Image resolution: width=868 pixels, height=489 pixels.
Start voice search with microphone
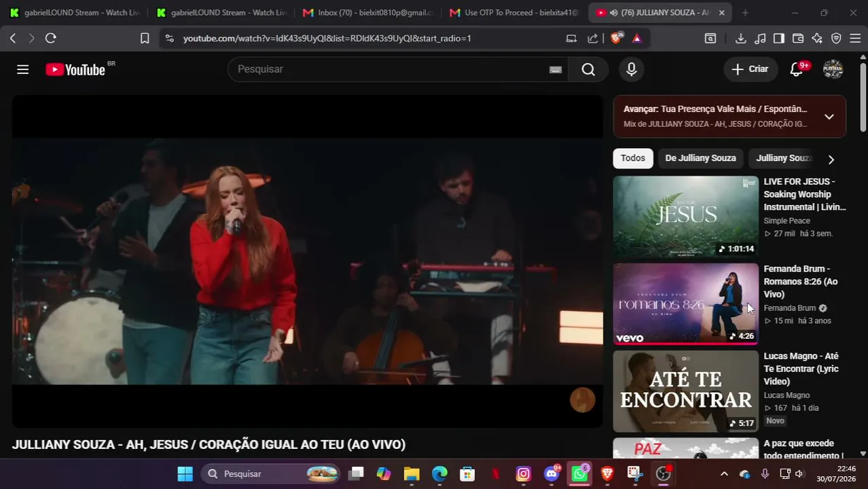(632, 69)
